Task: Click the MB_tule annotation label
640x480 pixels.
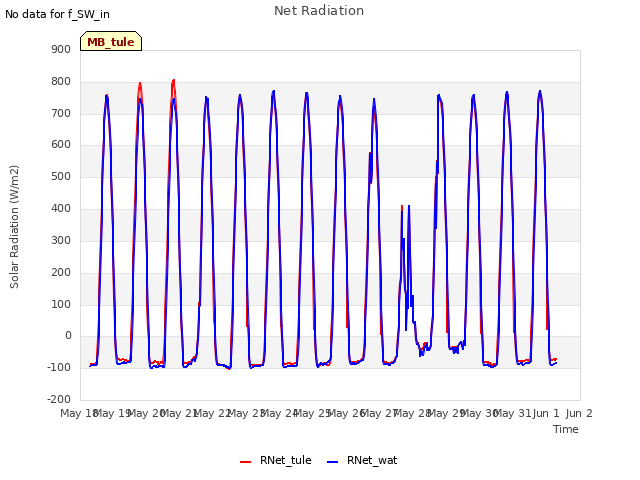Action: [111, 41]
